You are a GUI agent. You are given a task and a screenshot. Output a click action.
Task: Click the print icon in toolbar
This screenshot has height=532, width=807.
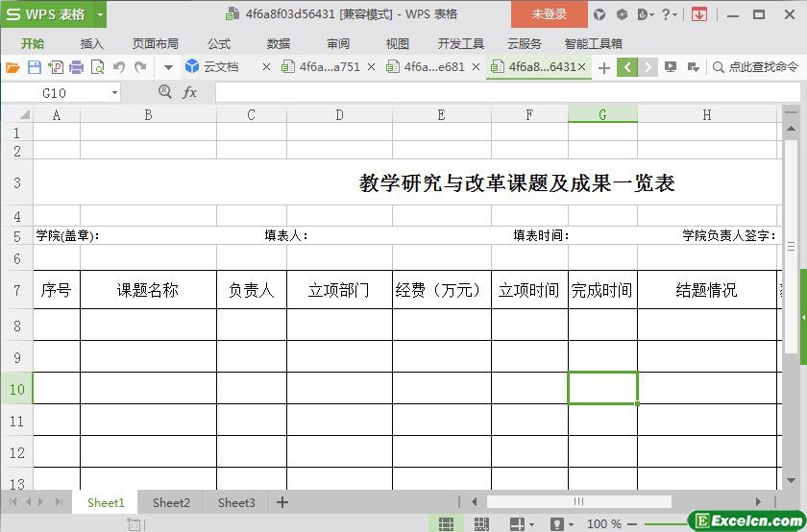tap(76, 67)
